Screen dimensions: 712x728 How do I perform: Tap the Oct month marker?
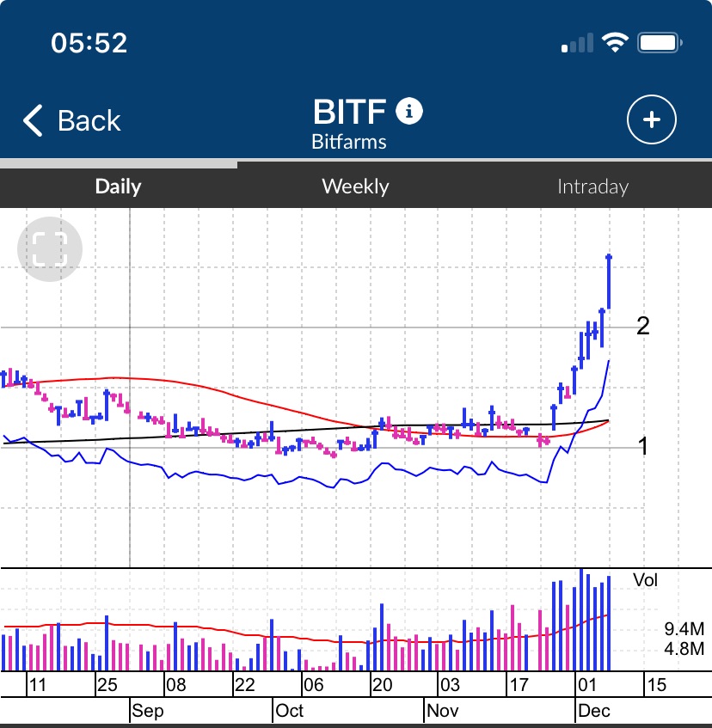(x=290, y=712)
